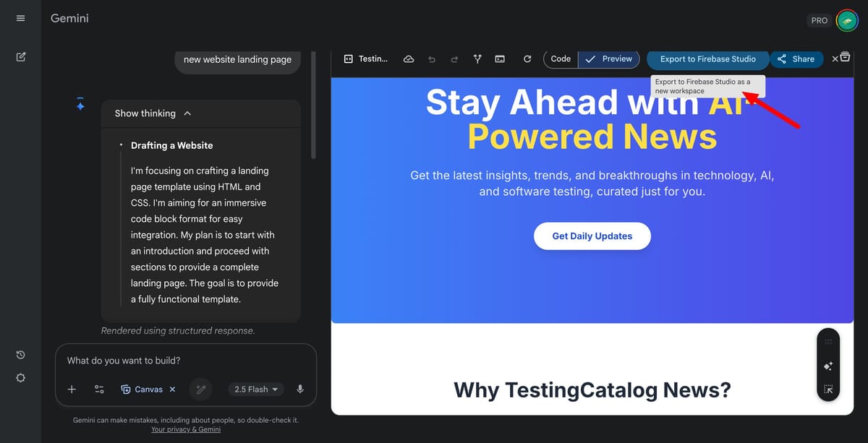Open the hamburger main menu
Image resolution: width=868 pixels, height=443 pixels.
tap(20, 18)
